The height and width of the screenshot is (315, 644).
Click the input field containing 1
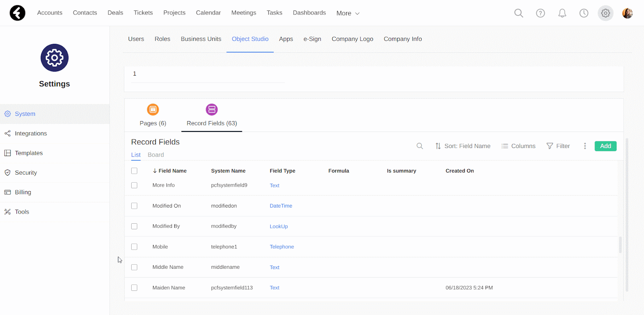tap(208, 74)
